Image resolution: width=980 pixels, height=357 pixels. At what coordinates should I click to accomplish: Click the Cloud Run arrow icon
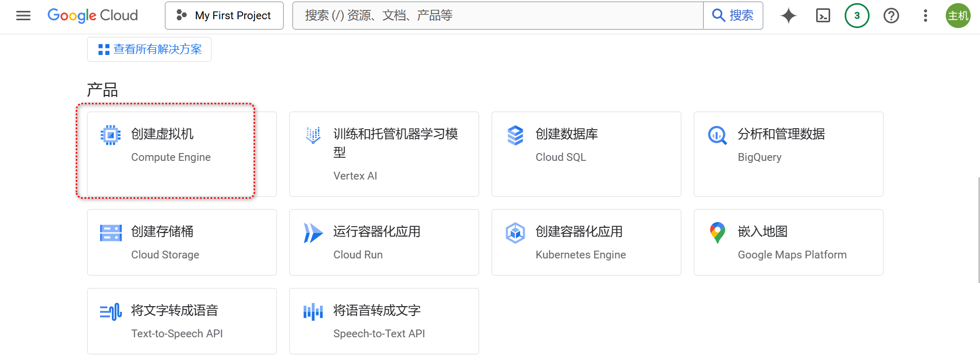[x=313, y=233]
